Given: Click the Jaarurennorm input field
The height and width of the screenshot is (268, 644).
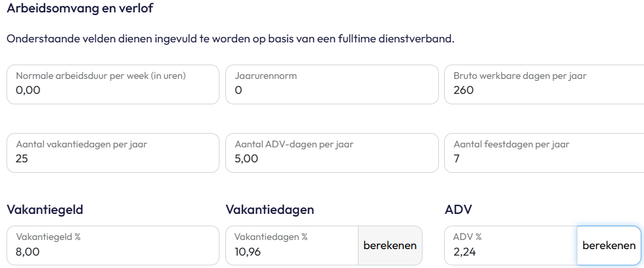Looking at the screenshot, I should click(x=332, y=84).
